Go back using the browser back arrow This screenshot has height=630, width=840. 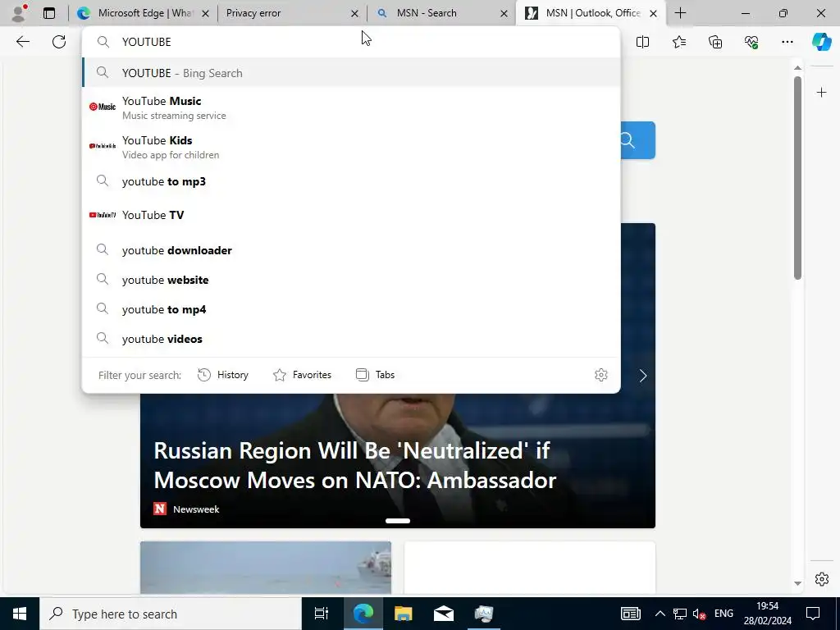coord(22,42)
